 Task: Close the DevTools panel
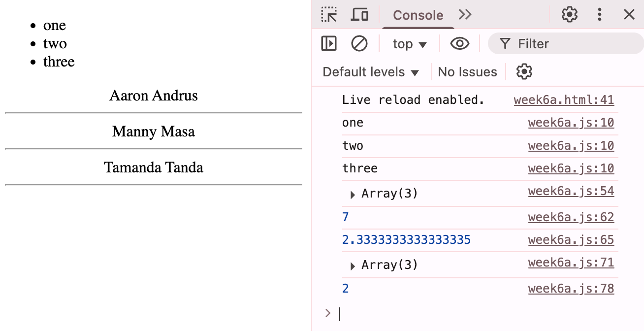(629, 15)
